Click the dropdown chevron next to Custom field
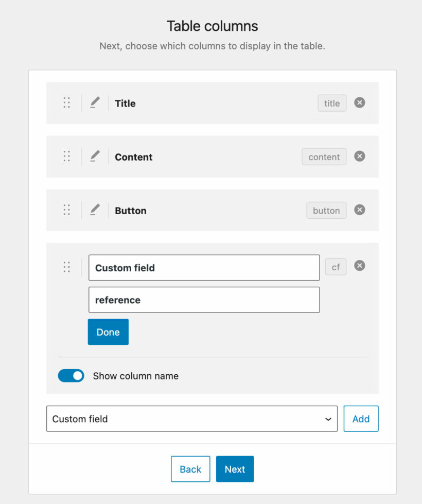The image size is (422, 504). tap(328, 419)
